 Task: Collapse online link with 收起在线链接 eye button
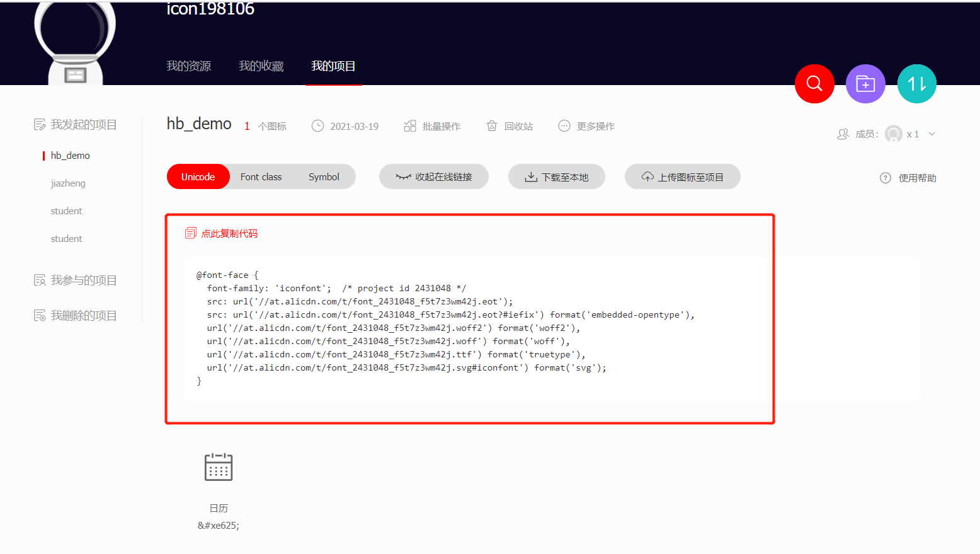[433, 176]
